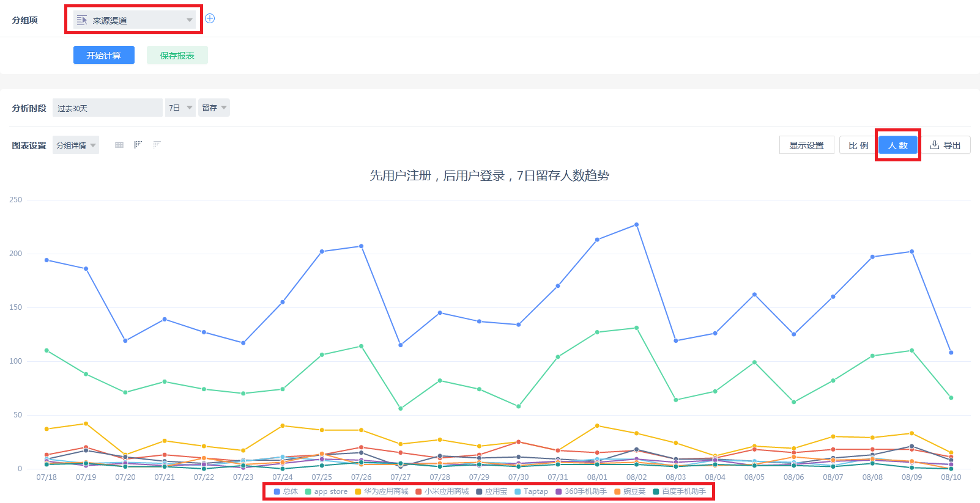Click the app store data point at 07/27

(x=401, y=408)
